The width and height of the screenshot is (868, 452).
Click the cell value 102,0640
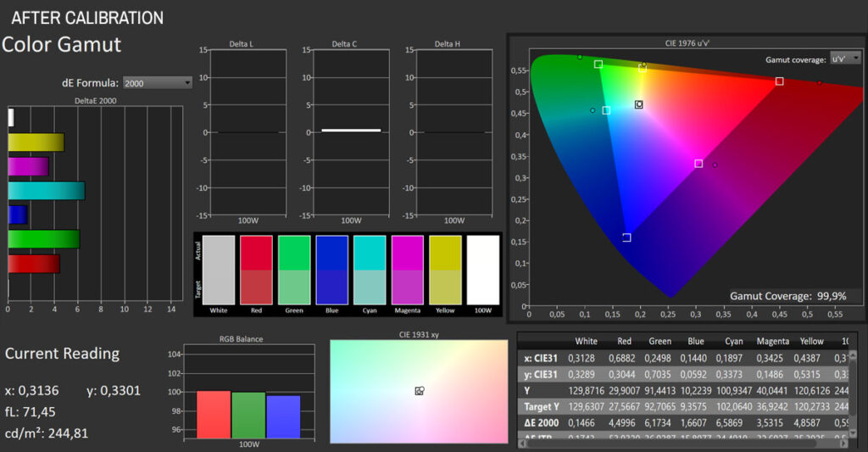coord(734,406)
